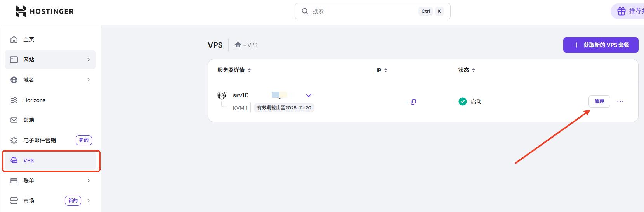Image resolution: width=644 pixels, height=212 pixels.
Task: Expand the 账单 sidebar submenu
Action: [89, 181]
